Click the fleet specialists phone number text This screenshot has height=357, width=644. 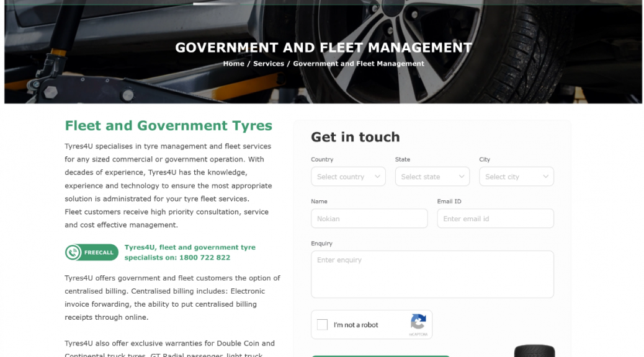point(205,258)
